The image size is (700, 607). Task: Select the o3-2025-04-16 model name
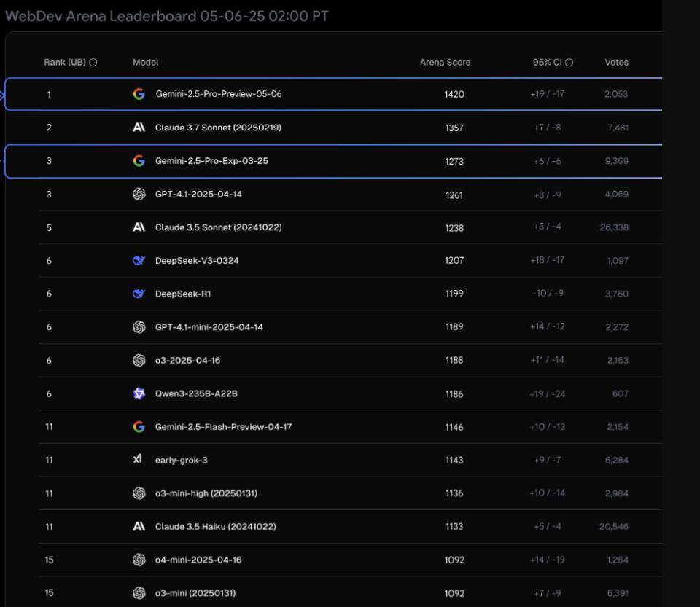coord(187,361)
